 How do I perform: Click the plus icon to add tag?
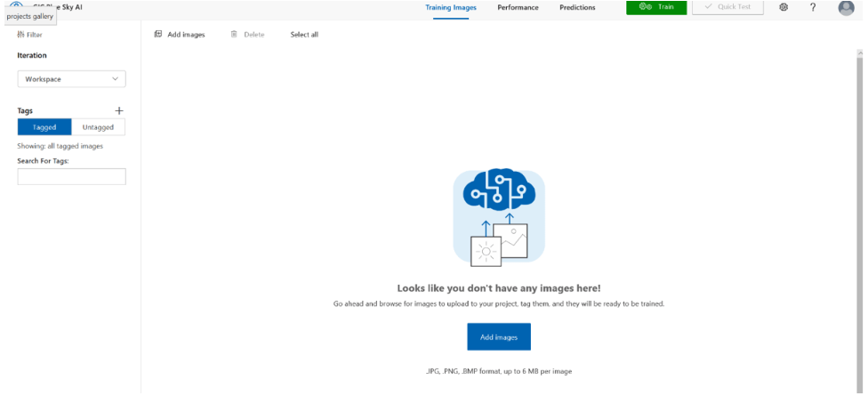click(119, 111)
